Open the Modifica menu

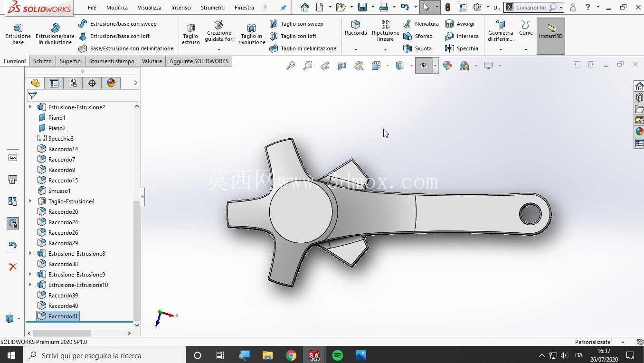117,8
